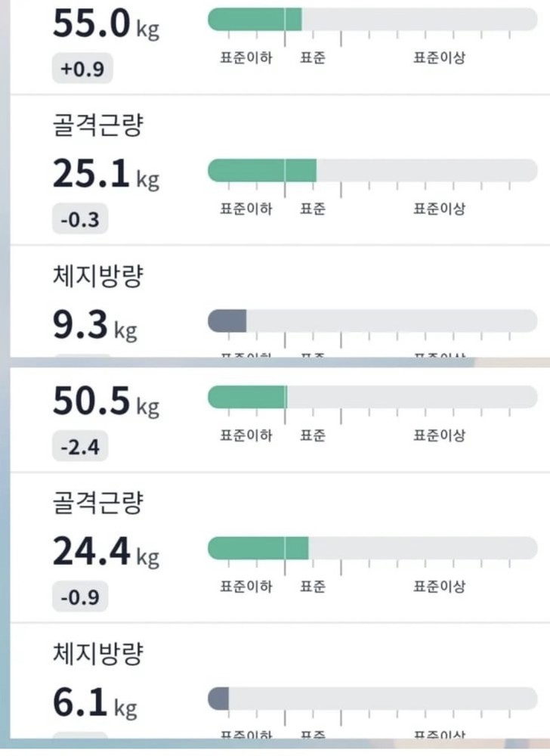Click the green bar beside 24.4 kg

tap(258, 548)
